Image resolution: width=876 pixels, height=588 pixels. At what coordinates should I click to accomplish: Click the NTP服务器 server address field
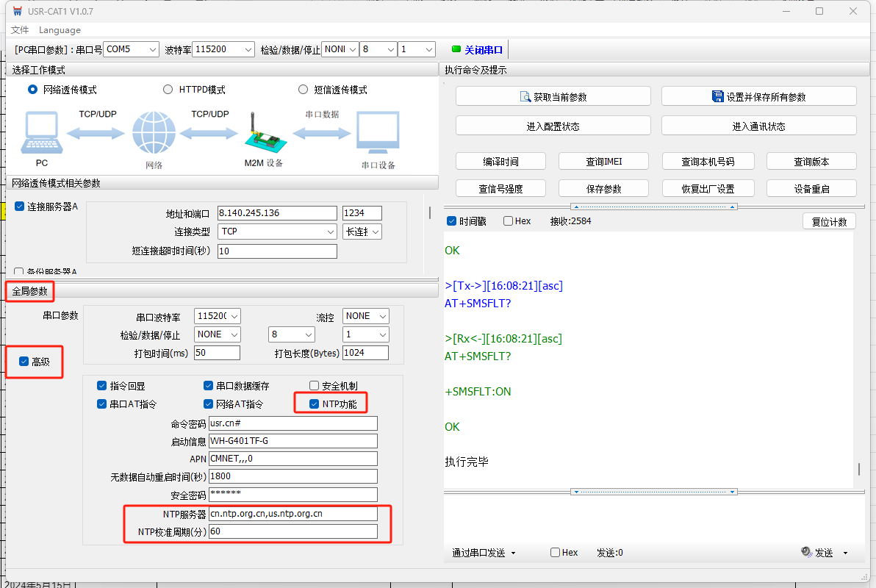(292, 514)
